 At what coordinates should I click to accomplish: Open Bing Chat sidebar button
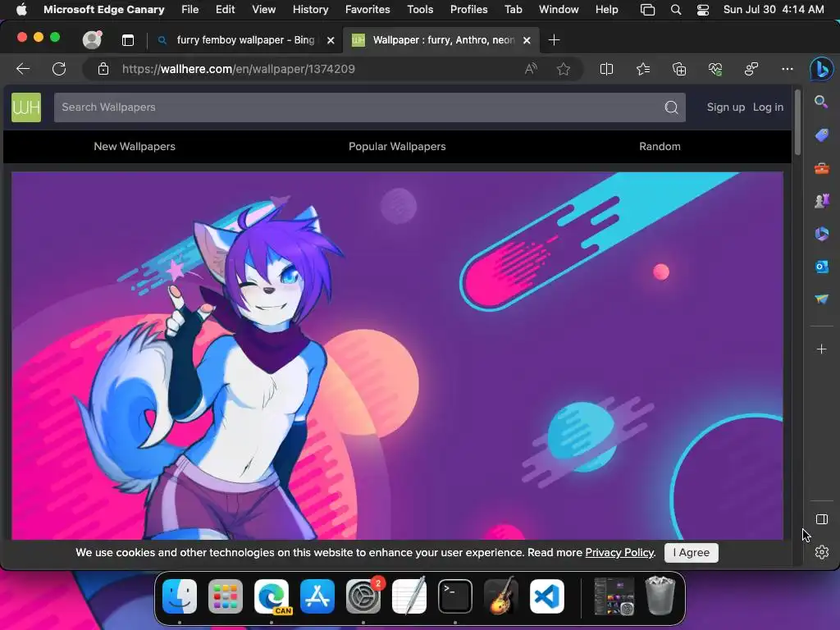point(821,69)
